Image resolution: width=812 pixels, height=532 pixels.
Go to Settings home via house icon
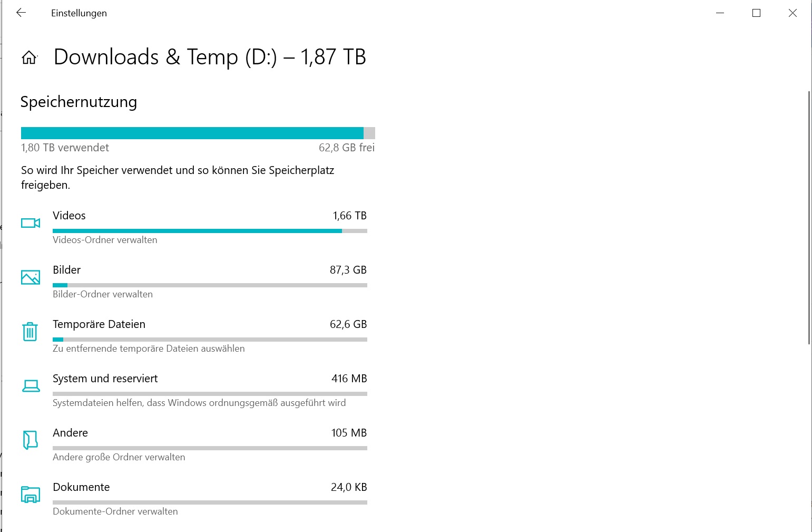tap(30, 57)
